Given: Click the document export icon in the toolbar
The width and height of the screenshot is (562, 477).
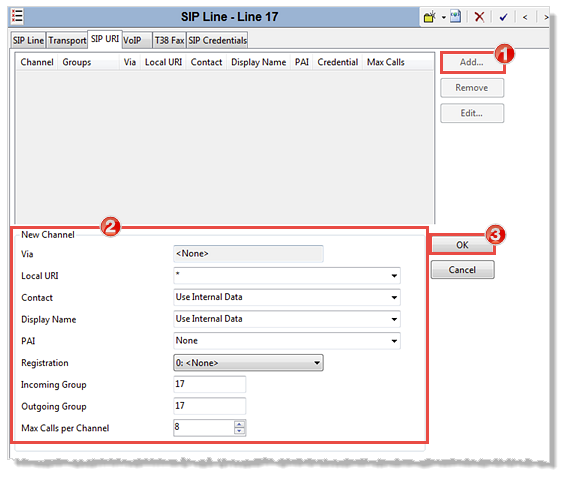Looking at the screenshot, I should [x=455, y=16].
